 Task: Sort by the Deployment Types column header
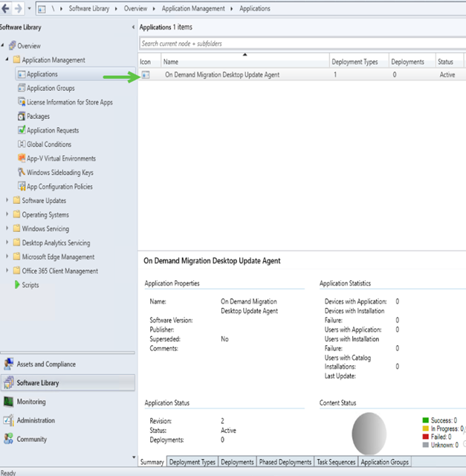point(359,62)
